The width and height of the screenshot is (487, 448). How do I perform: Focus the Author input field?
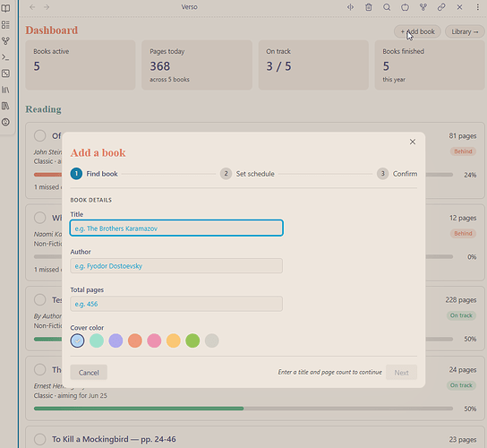(x=176, y=266)
